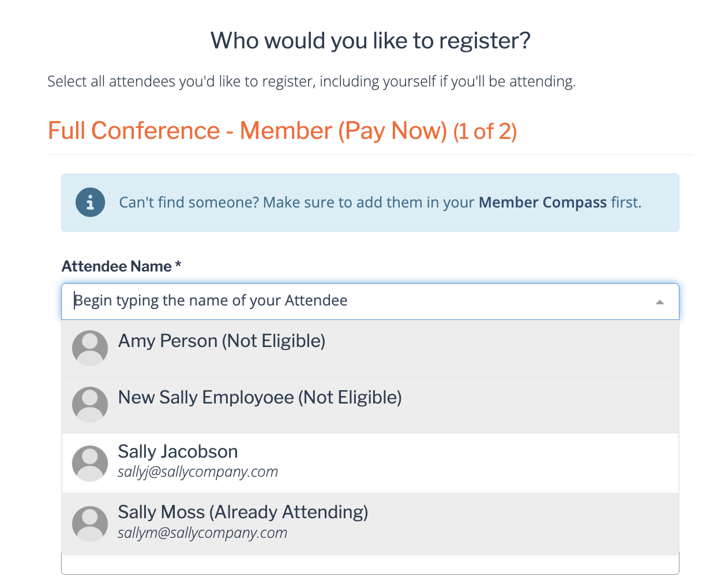Click sallyj@sallycompany.com email text
This screenshot has width=721, height=588.
pos(198,472)
